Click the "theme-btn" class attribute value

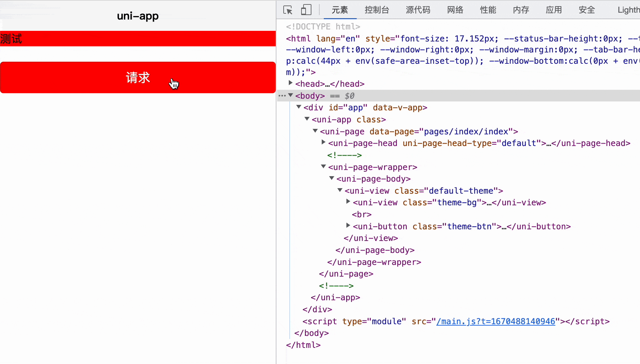(x=470, y=227)
